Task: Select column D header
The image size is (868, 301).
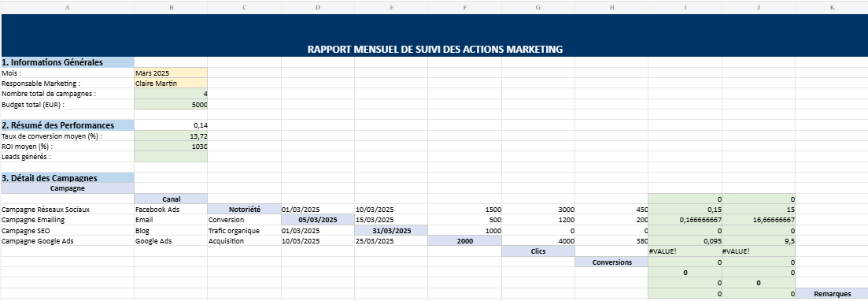Action: 318,7
